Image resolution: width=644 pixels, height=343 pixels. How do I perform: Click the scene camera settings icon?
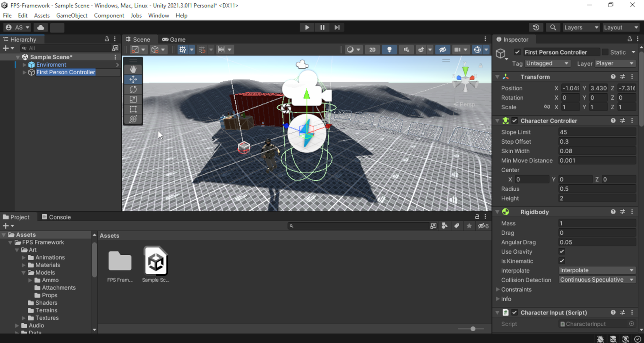(x=457, y=50)
